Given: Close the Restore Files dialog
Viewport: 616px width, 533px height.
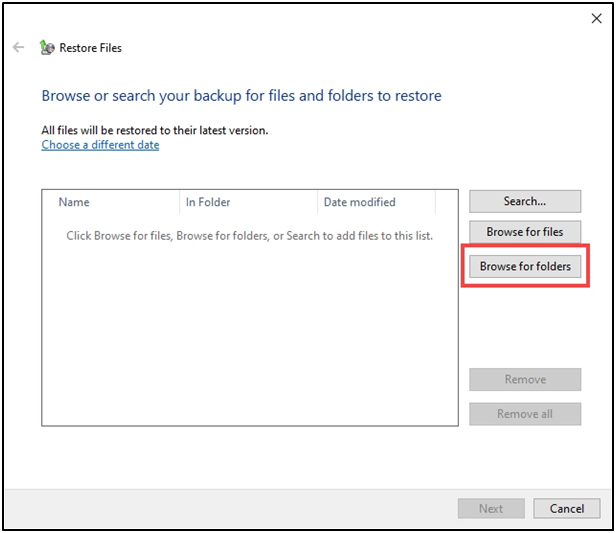Looking at the screenshot, I should (596, 18).
